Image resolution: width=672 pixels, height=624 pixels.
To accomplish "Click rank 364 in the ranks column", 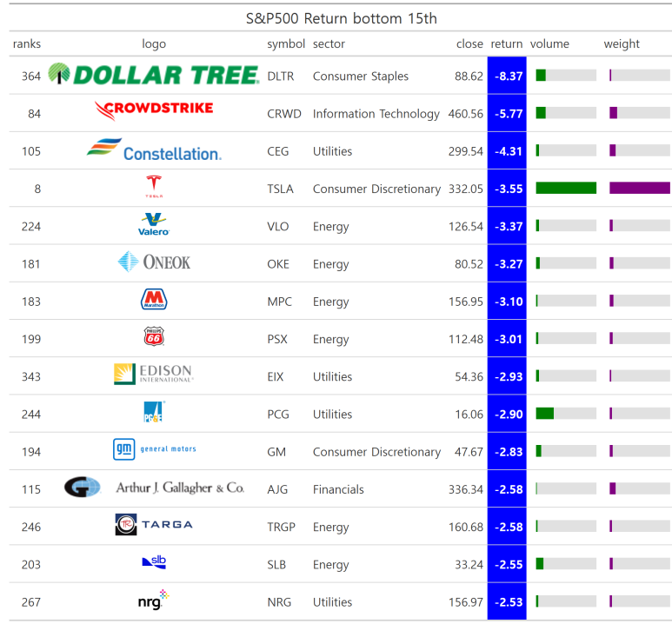I will pyautogui.click(x=30, y=76).
